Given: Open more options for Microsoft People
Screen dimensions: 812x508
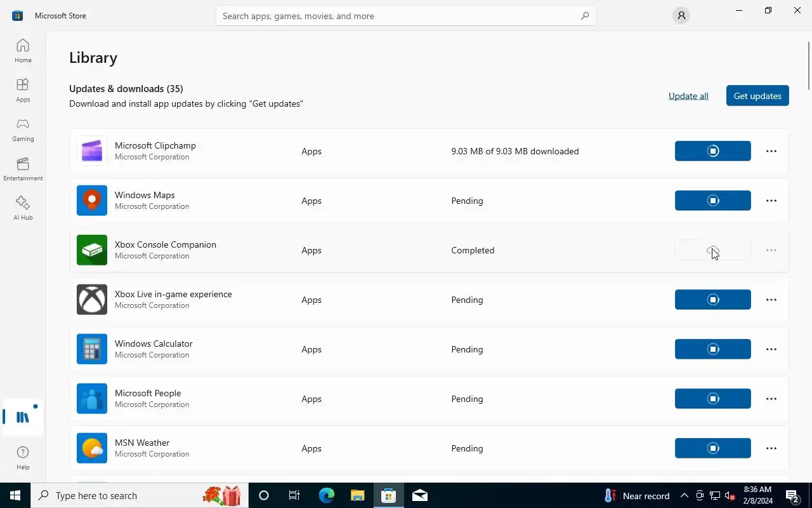Looking at the screenshot, I should (771, 399).
